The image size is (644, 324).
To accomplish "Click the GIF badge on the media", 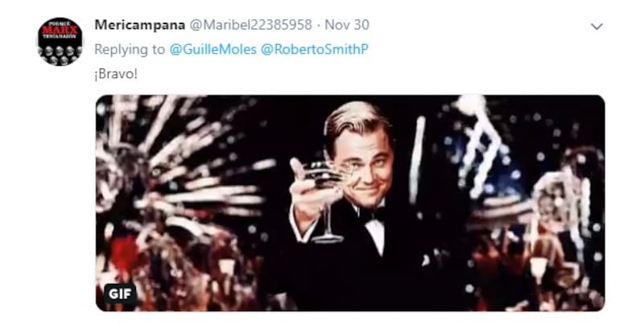I will (120, 293).
